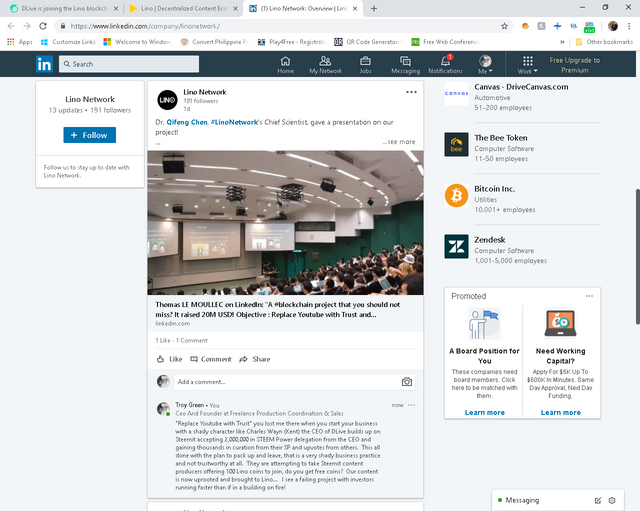Open Chrome profile avatar
Image resolution: width=640 pixels, height=511 pixels.
[x=613, y=26]
